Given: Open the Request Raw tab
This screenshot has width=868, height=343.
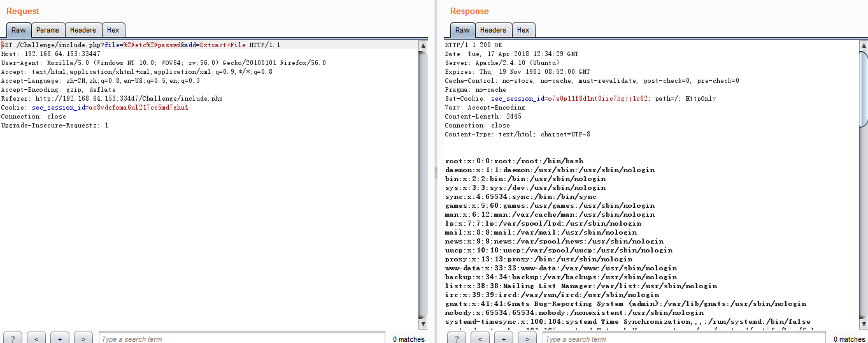Looking at the screenshot, I should pos(18,30).
